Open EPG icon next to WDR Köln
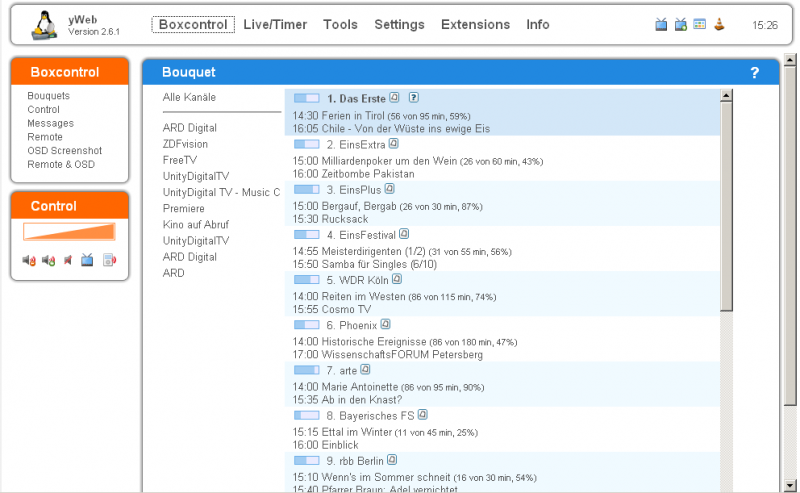Viewport: 800px width, 493px height. coord(397,279)
